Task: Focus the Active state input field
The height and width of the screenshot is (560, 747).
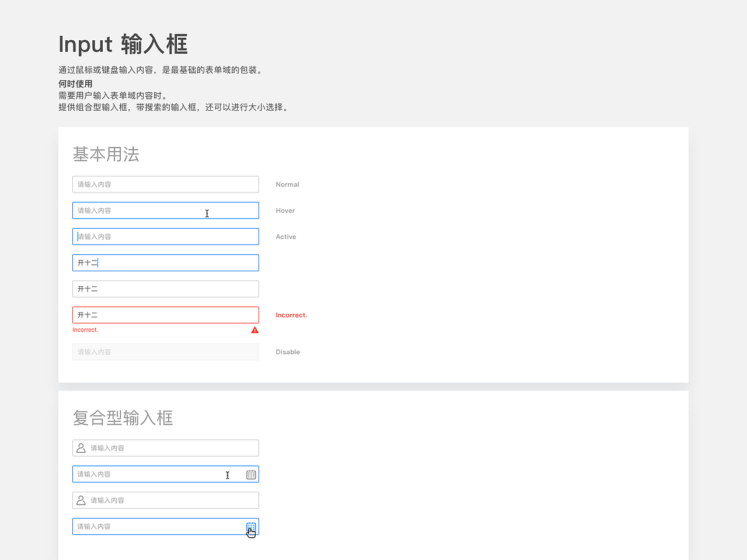Action: point(165,236)
